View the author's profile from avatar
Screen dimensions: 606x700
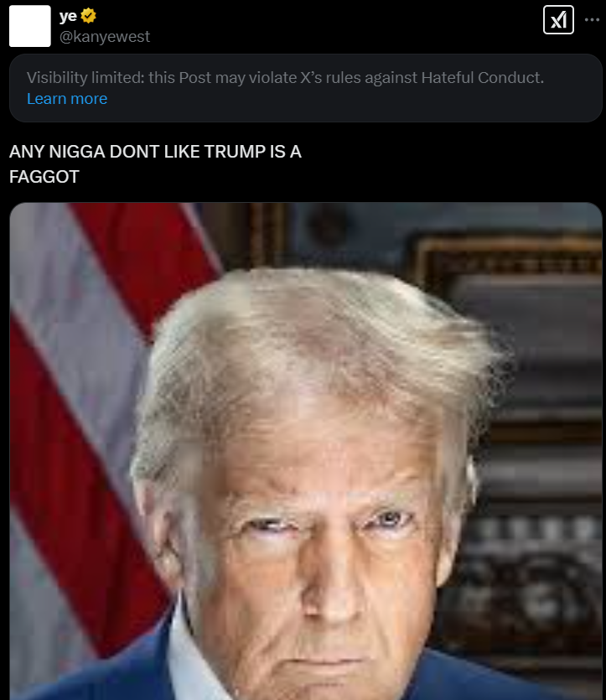pyautogui.click(x=30, y=26)
